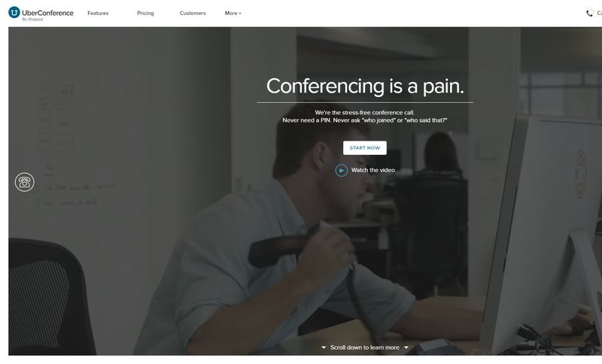Click the START NOW button
The height and width of the screenshot is (364, 602).
365,147
